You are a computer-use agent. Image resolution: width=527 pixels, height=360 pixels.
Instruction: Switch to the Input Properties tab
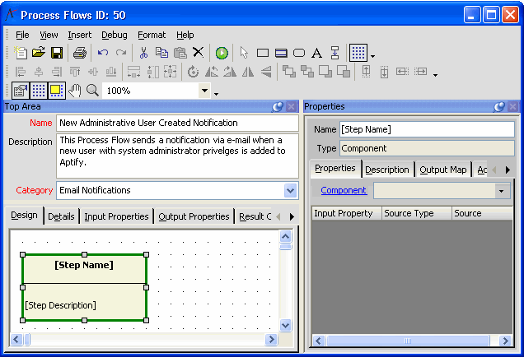point(116,216)
